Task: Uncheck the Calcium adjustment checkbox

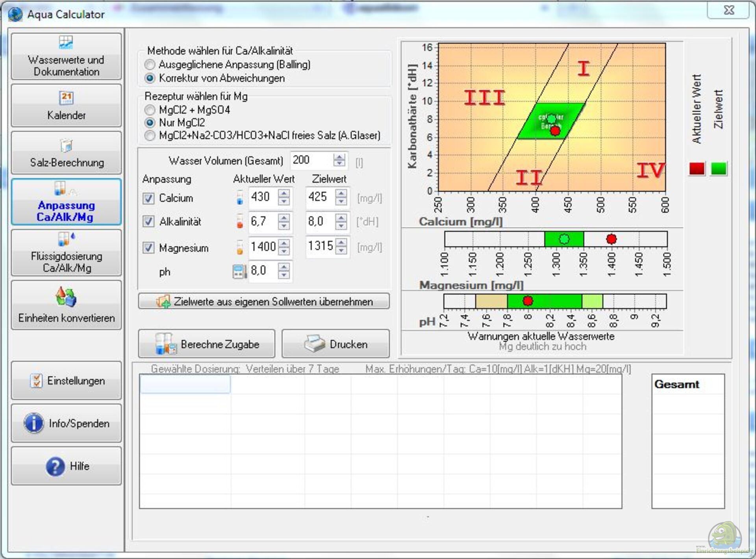Action: pyautogui.click(x=148, y=198)
